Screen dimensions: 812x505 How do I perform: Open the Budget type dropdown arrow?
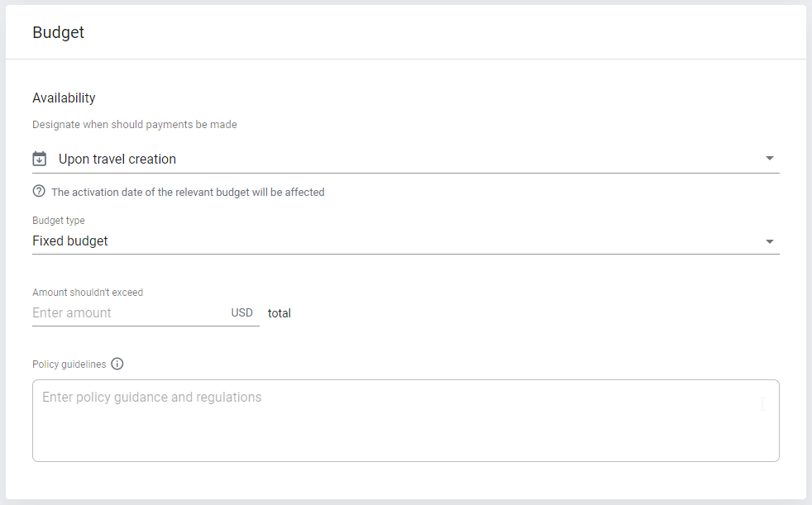770,241
